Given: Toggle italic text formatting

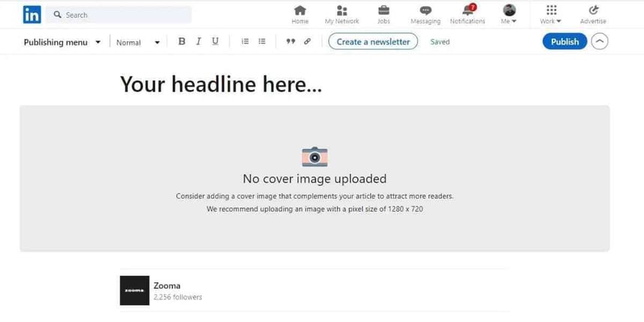Looking at the screenshot, I should (198, 42).
